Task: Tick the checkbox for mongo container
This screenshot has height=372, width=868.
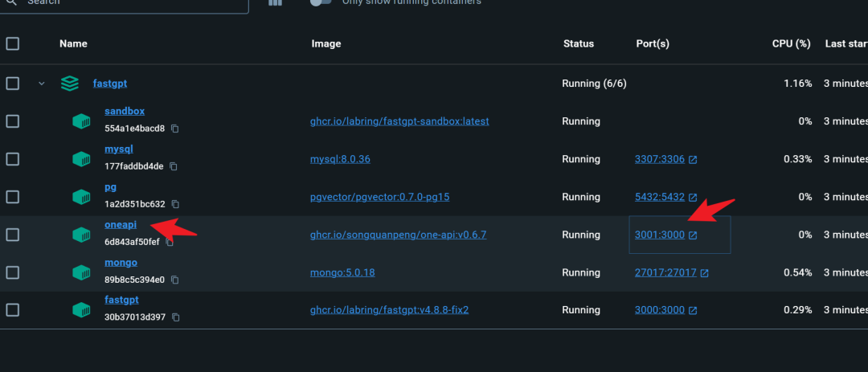Action: (x=13, y=272)
